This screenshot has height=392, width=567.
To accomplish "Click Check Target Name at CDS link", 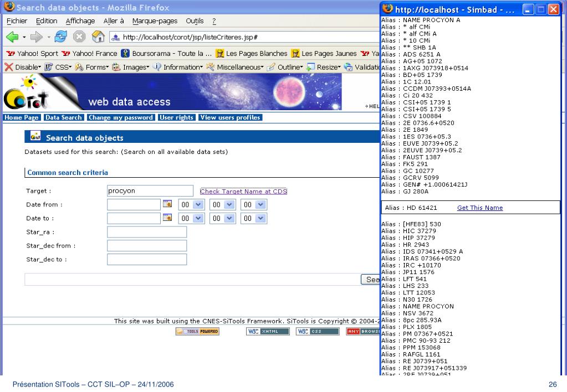I will [243, 192].
